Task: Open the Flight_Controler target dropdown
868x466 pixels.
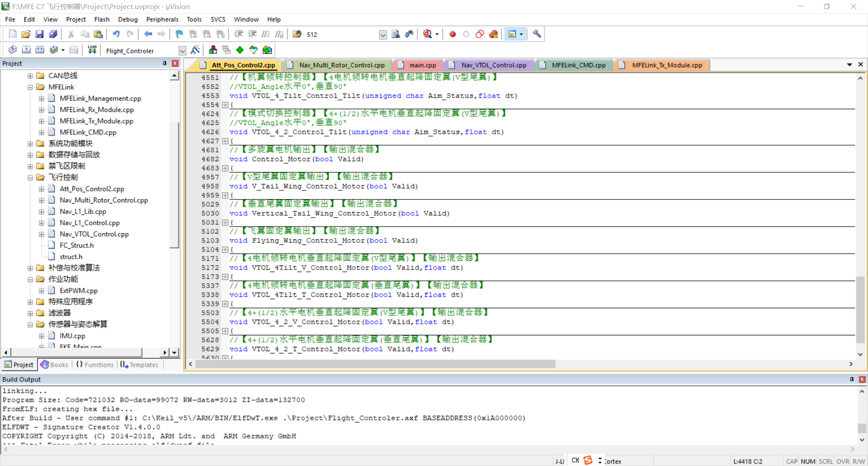Action: point(182,51)
